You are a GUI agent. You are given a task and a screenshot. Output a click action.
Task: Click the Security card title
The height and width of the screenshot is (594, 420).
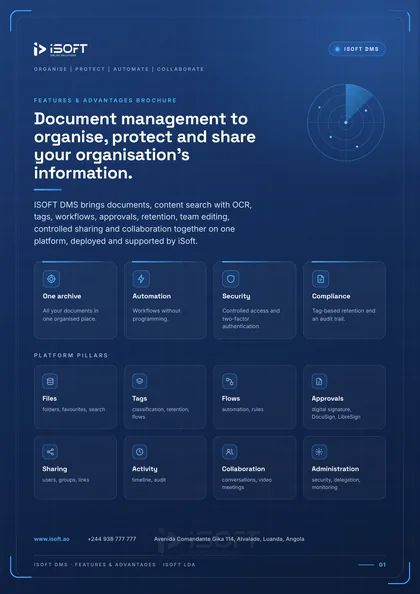coord(236,296)
